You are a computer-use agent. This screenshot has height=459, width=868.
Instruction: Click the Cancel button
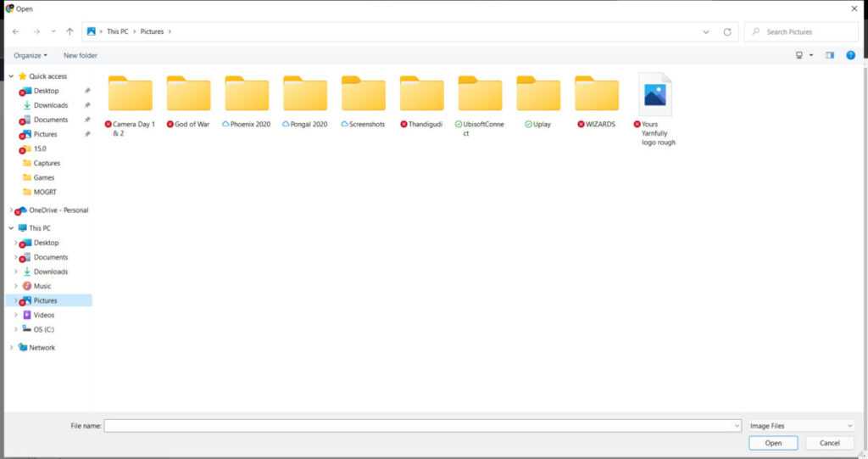(829, 443)
